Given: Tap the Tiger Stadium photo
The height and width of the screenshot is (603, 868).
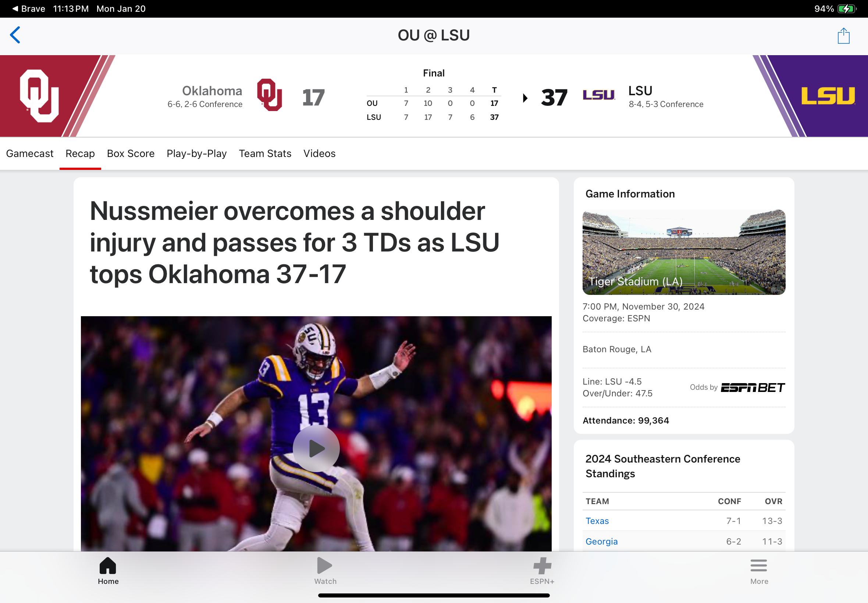Looking at the screenshot, I should (x=684, y=252).
